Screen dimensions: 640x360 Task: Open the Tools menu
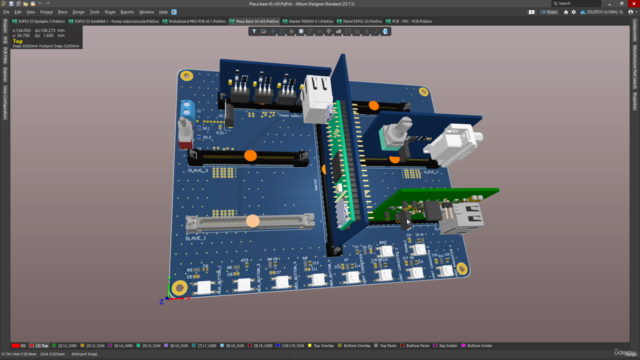pyautogui.click(x=94, y=12)
